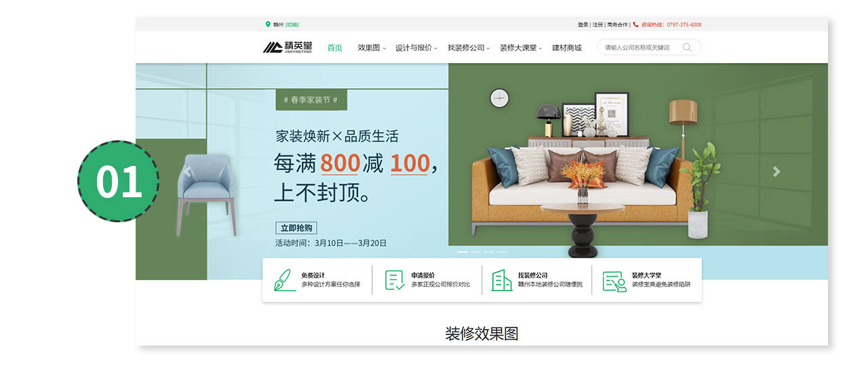Select the 首页 nav tab
868x368 pixels.
pos(335,48)
